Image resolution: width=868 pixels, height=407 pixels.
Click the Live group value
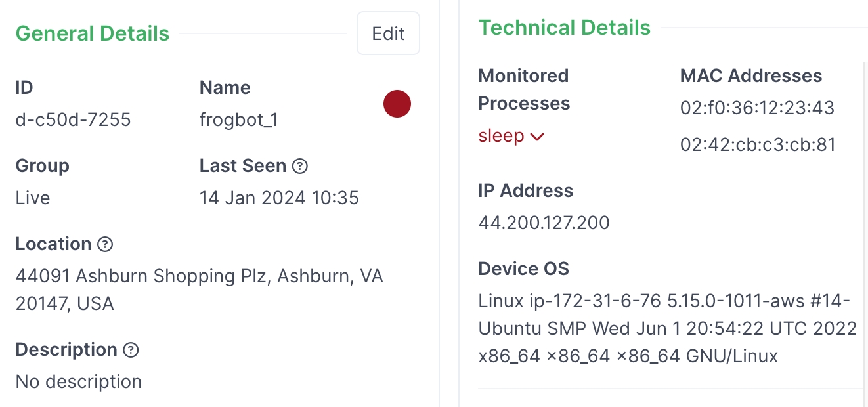(33, 198)
